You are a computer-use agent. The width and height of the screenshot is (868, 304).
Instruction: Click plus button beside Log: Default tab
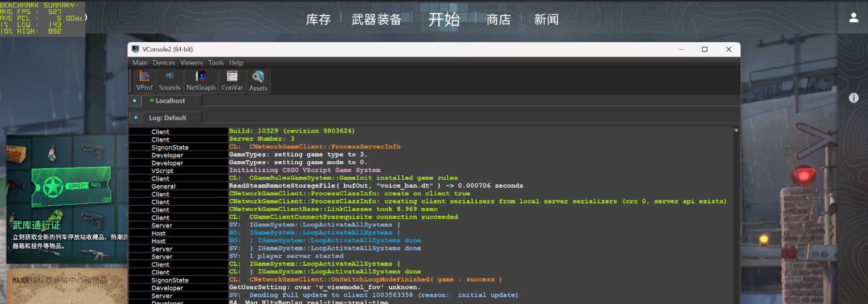click(x=136, y=118)
